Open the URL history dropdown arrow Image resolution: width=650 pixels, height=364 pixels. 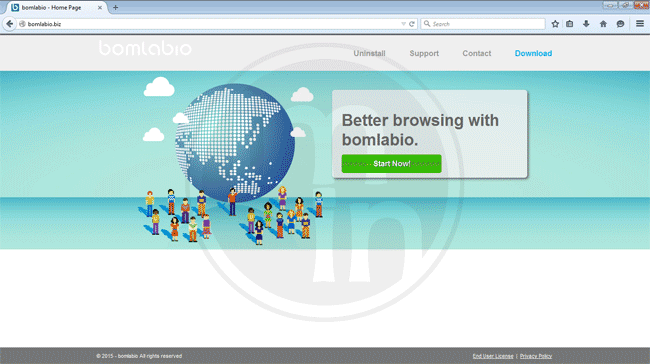(x=403, y=24)
